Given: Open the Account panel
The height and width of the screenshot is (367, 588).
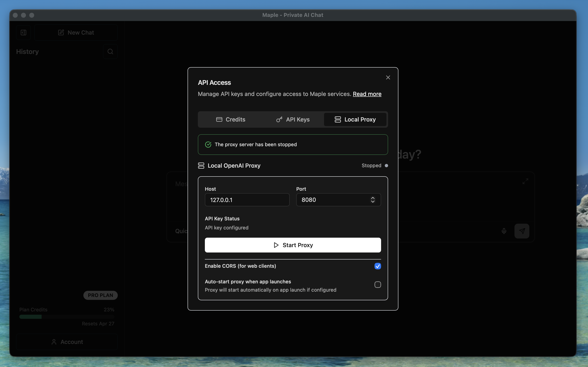Looking at the screenshot, I should tap(67, 342).
